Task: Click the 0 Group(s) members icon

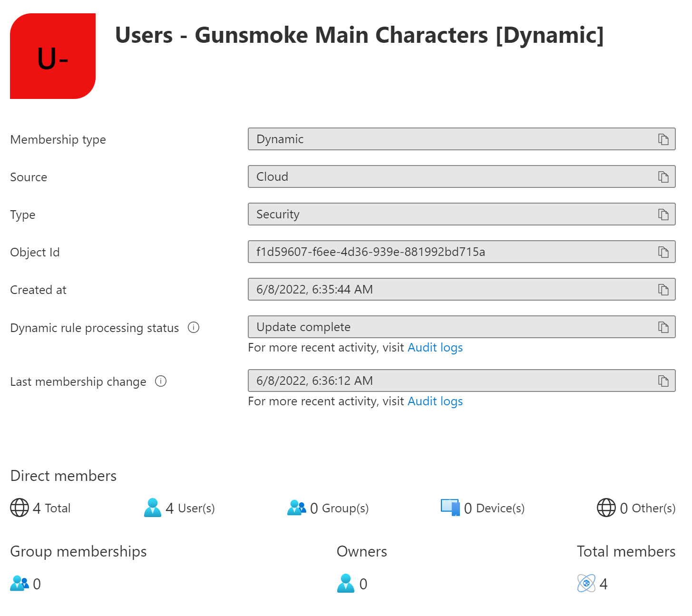Action: click(297, 508)
